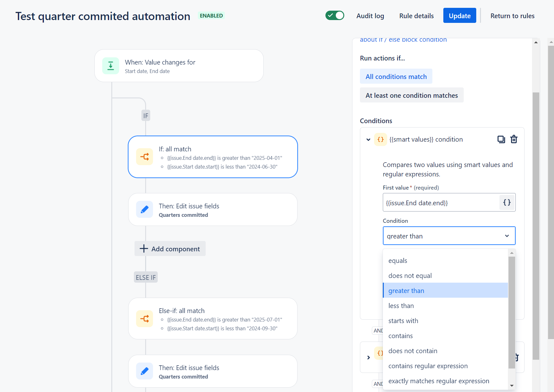Disable the automation rule toggle
The width and height of the screenshot is (554, 392).
335,15
